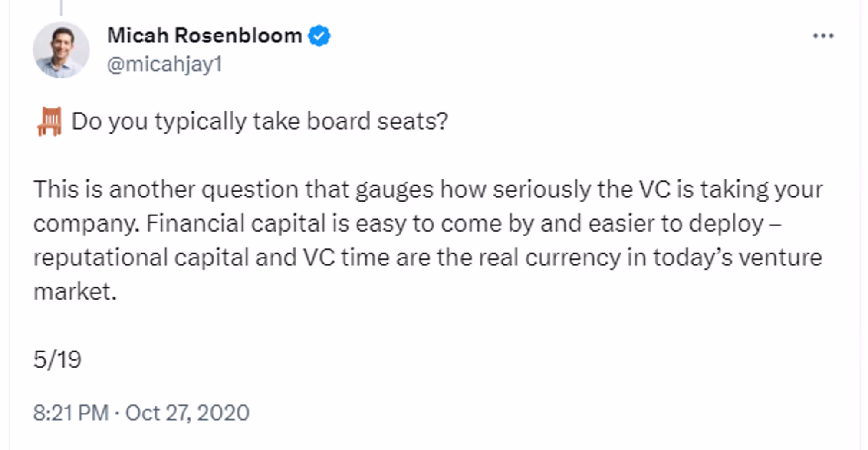Visit the @micahjay1 handle link
Viewport: 868px width, 450px height.
pyautogui.click(x=164, y=65)
